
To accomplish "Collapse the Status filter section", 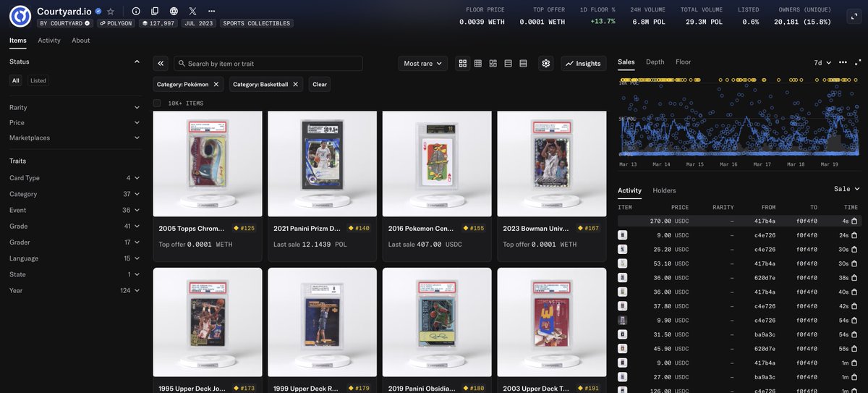I will 137,62.
